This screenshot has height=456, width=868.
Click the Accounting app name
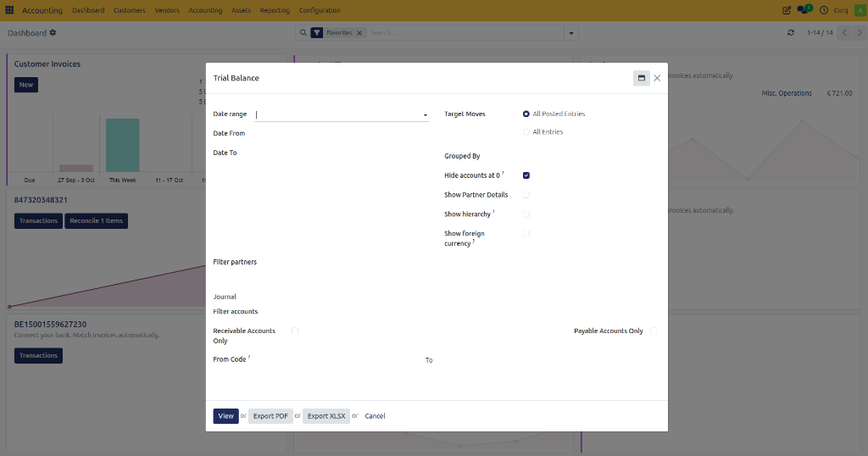coord(42,10)
